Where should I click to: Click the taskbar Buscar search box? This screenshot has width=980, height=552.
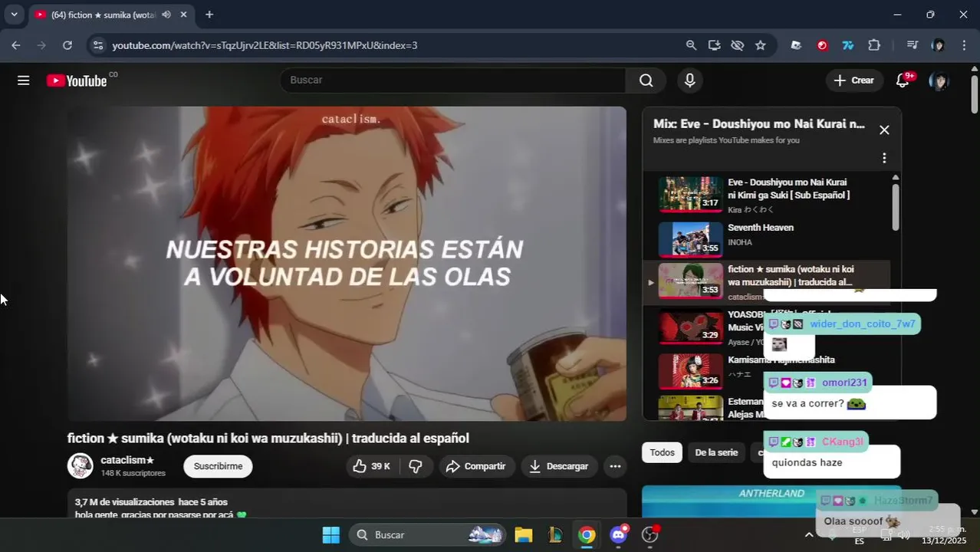point(427,535)
